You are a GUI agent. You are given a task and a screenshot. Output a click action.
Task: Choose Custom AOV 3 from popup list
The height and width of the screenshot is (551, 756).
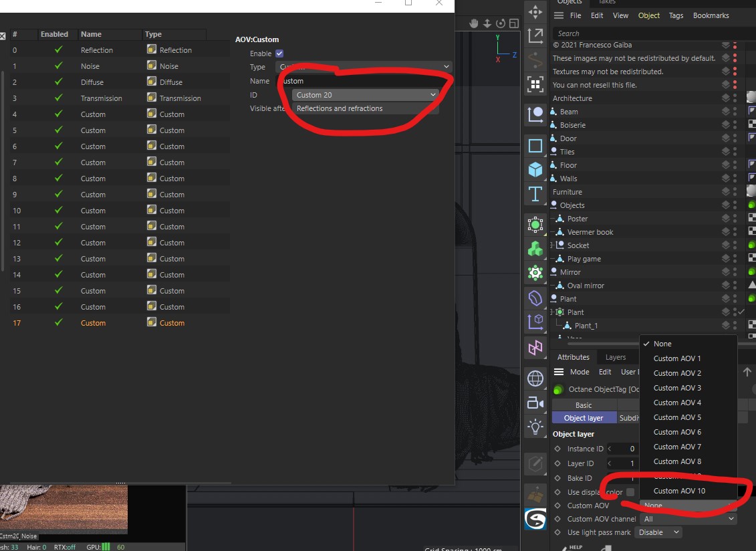point(677,388)
